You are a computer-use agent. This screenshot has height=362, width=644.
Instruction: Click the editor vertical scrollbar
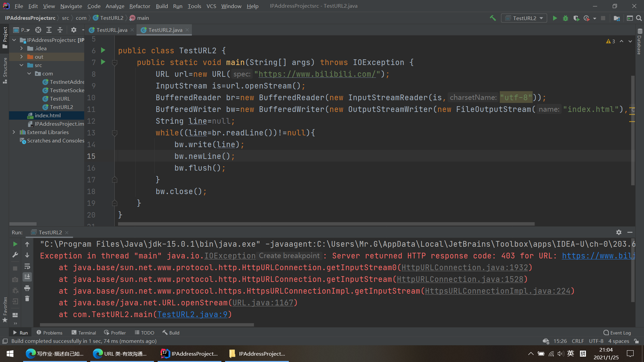point(633,130)
